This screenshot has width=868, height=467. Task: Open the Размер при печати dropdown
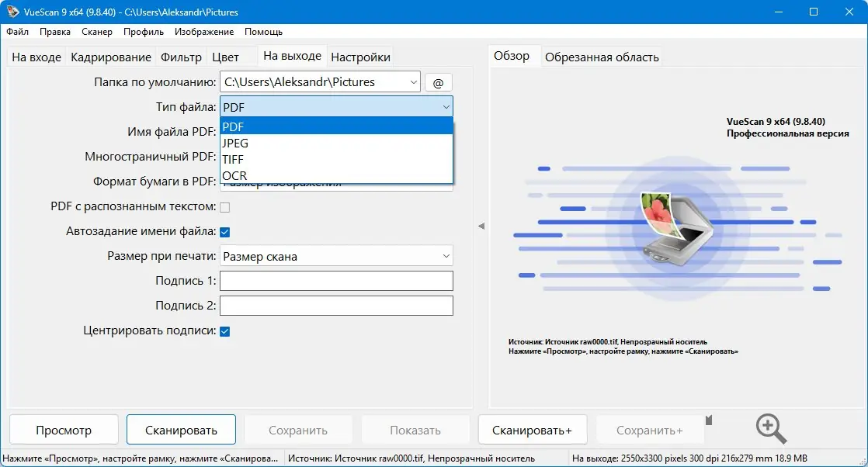click(337, 256)
